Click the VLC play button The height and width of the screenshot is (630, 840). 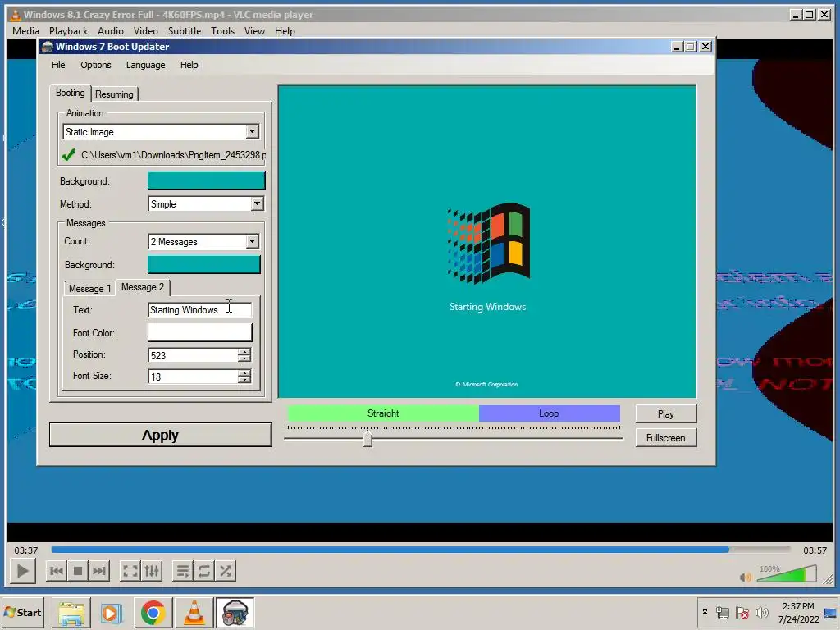[22, 571]
